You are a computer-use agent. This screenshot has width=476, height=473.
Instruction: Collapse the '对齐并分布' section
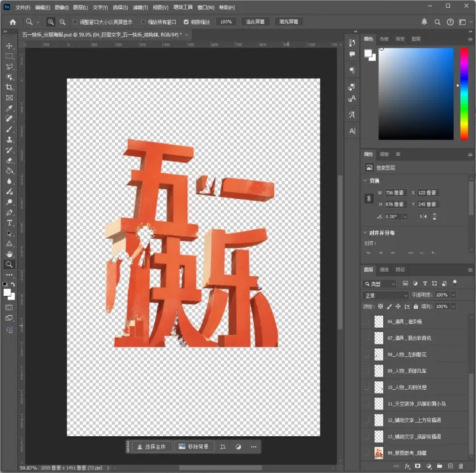coord(365,232)
